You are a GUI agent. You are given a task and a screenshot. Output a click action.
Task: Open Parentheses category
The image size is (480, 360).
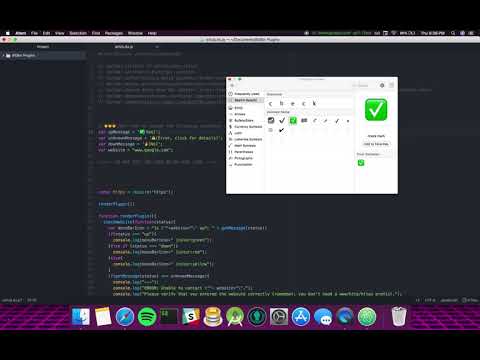coord(245,152)
